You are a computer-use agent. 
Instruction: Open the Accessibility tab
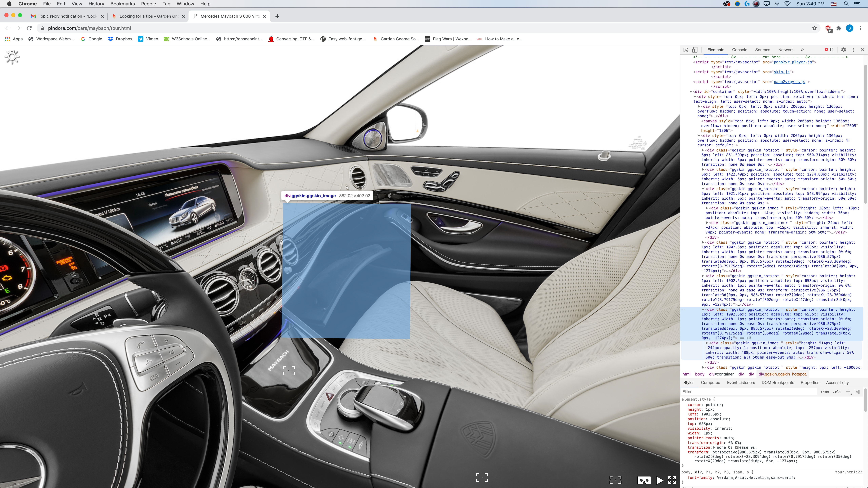(x=837, y=383)
